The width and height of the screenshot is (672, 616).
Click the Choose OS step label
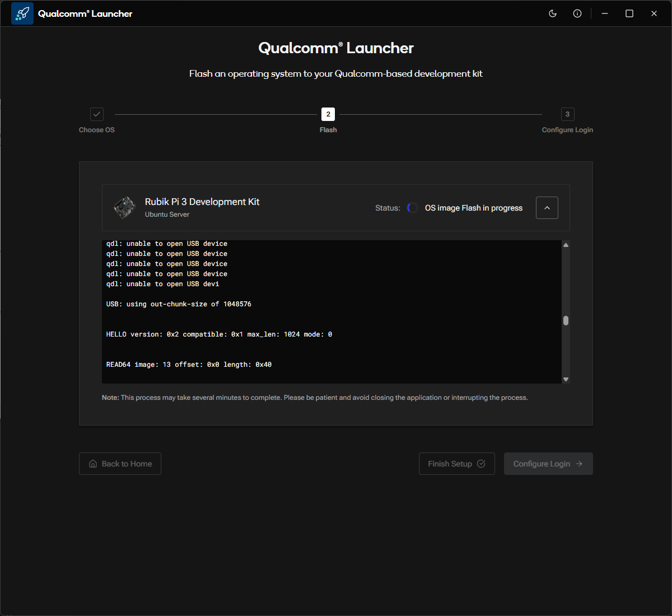97,130
